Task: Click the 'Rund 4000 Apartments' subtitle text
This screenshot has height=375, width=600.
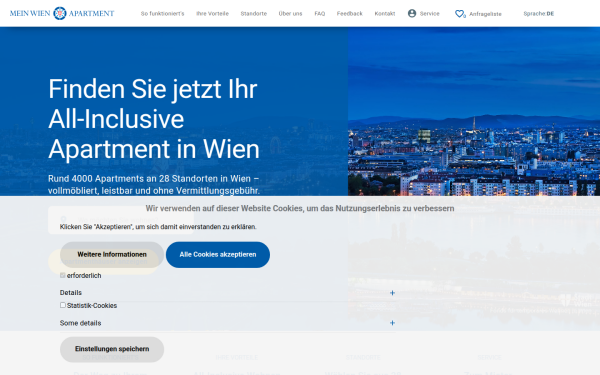Action: click(x=153, y=184)
